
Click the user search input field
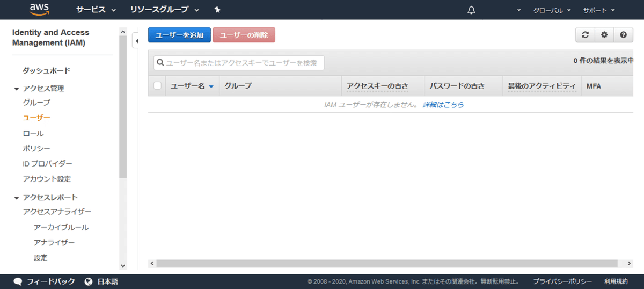pos(239,63)
